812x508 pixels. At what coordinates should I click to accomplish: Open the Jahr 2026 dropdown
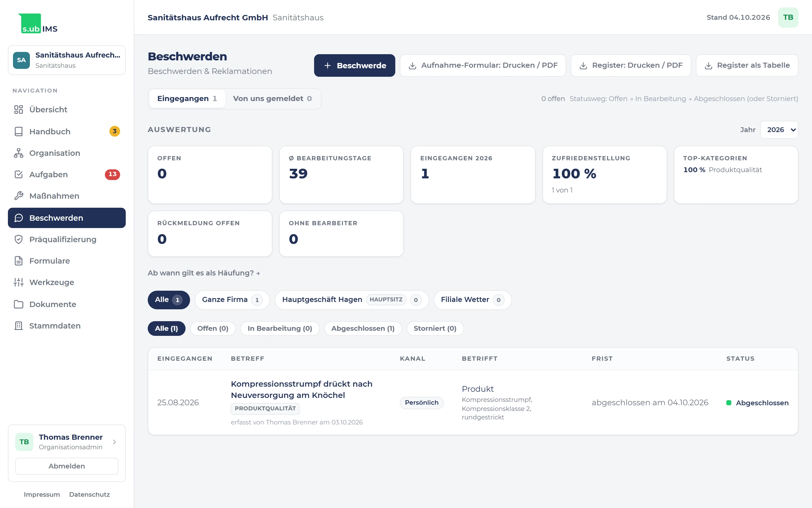(x=779, y=130)
